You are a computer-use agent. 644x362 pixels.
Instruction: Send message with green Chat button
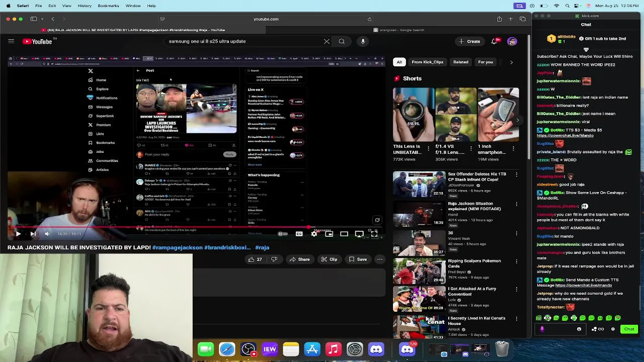click(x=629, y=329)
